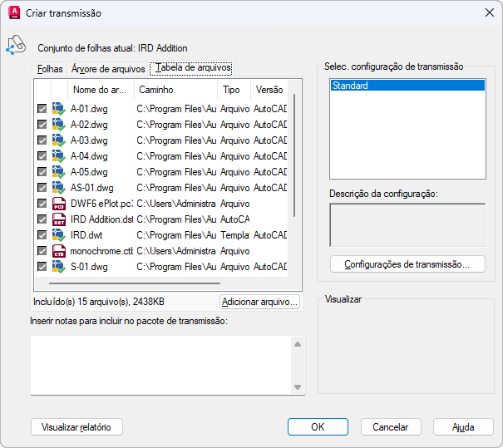
Task: Click the Visualizar relatório button
Action: click(x=76, y=426)
